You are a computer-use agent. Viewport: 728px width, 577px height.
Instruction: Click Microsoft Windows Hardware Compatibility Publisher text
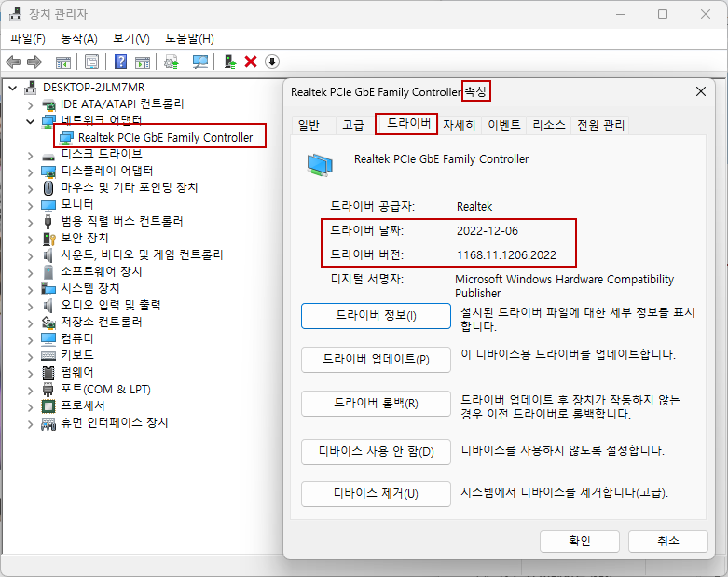[564, 286]
